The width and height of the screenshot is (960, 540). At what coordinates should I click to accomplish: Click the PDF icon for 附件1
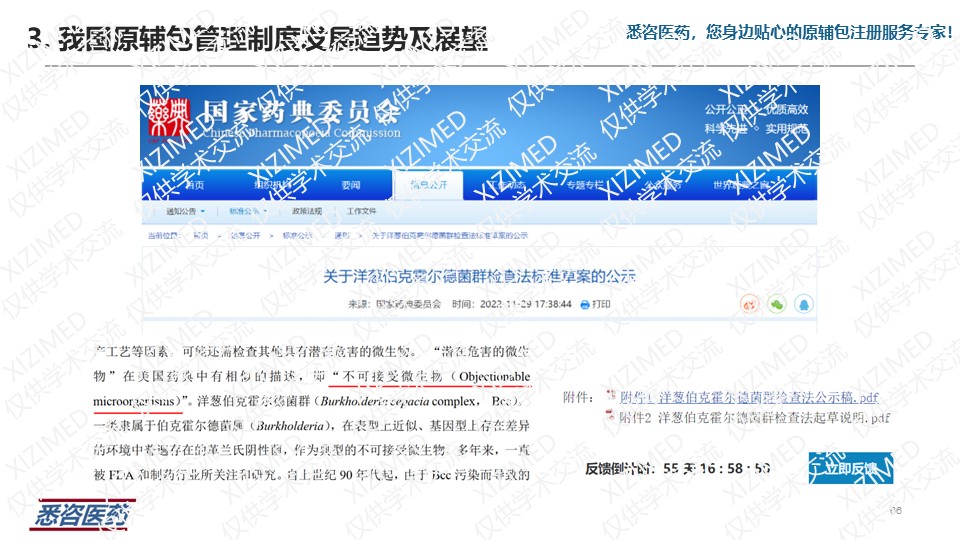pyautogui.click(x=611, y=397)
